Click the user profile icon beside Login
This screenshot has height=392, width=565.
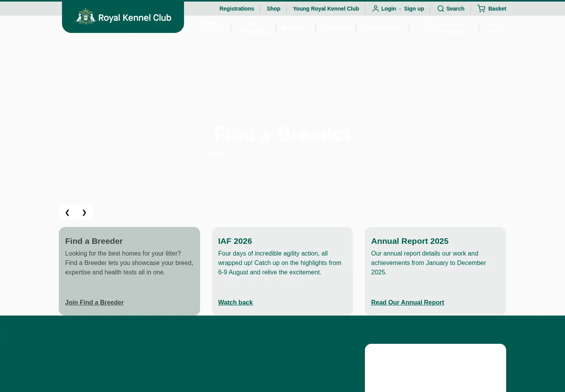coord(375,9)
